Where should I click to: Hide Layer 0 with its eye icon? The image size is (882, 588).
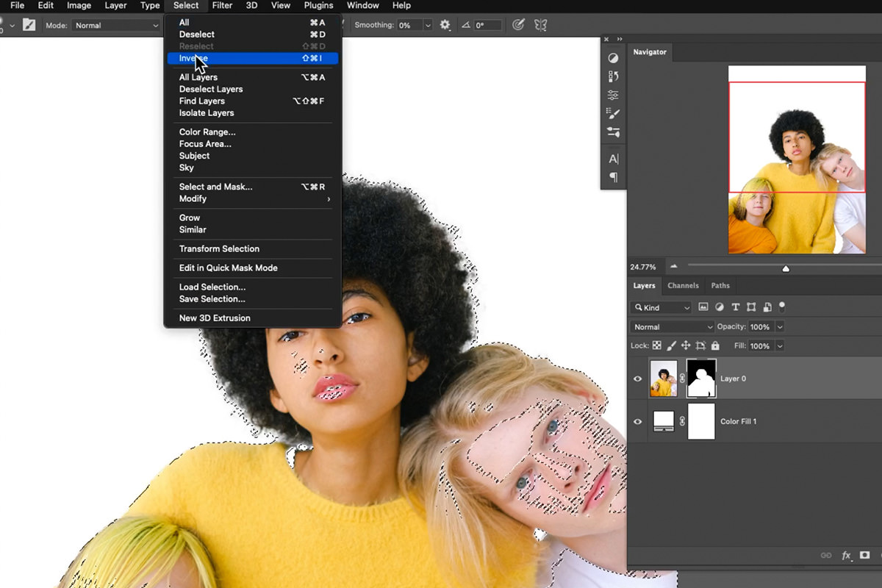(x=637, y=378)
